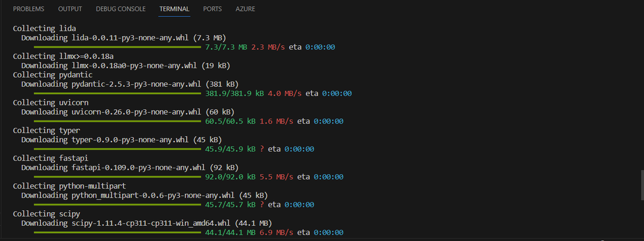The image size is (644, 241).
Task: Open the DEBUG CONSOLE tab
Action: (121, 8)
